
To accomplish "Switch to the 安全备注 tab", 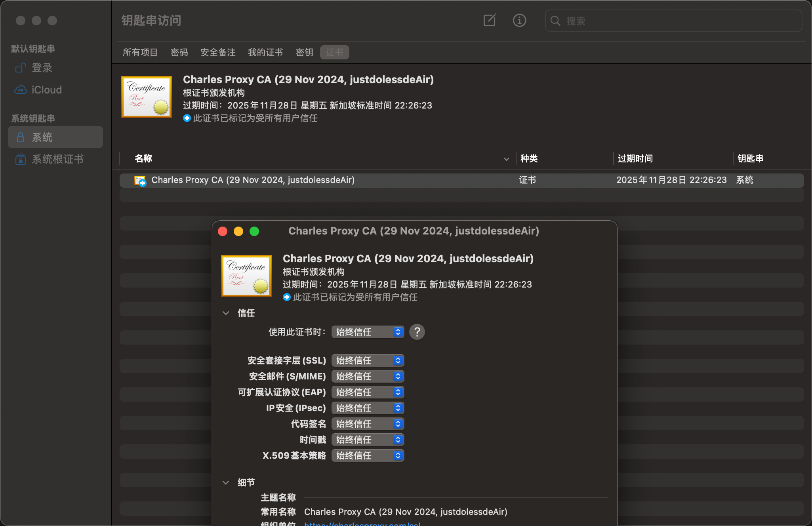I will [218, 52].
